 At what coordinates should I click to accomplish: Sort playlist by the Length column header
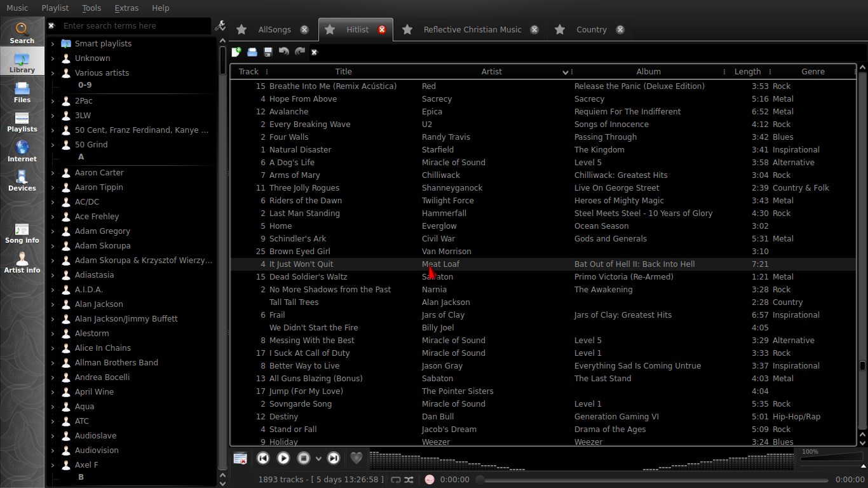click(747, 72)
